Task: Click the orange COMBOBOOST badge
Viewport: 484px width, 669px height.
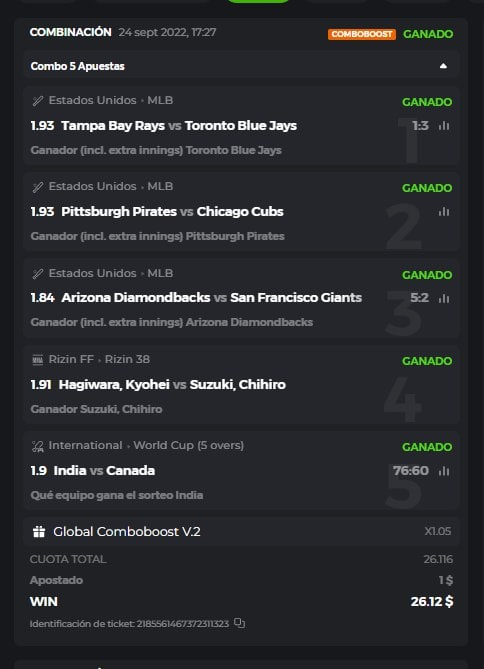Action: point(362,34)
